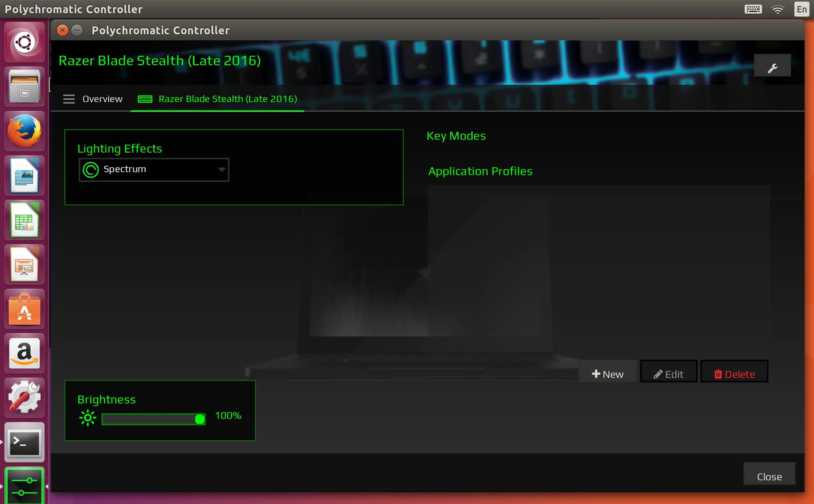The width and height of the screenshot is (814, 504).
Task: Open the keyboard indicator in the top panel
Action: pos(753,9)
